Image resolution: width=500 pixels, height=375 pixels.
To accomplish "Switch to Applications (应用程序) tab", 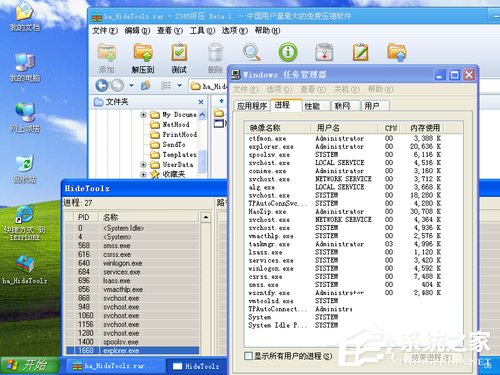I will click(252, 106).
